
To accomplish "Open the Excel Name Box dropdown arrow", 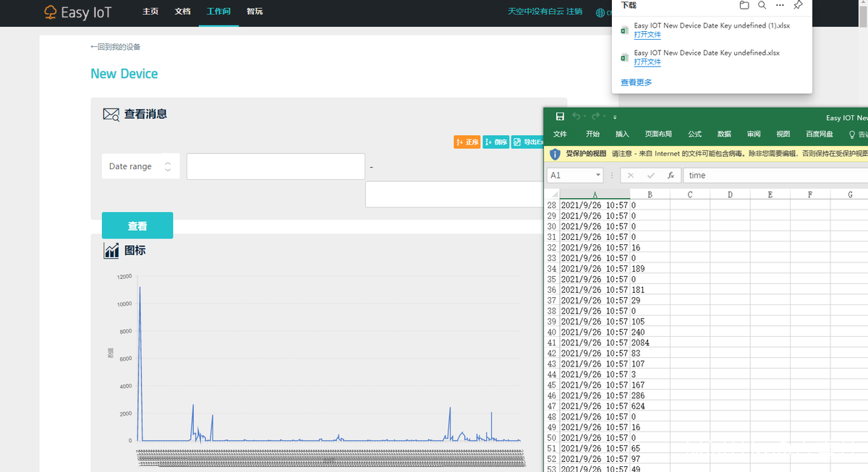I will point(598,176).
